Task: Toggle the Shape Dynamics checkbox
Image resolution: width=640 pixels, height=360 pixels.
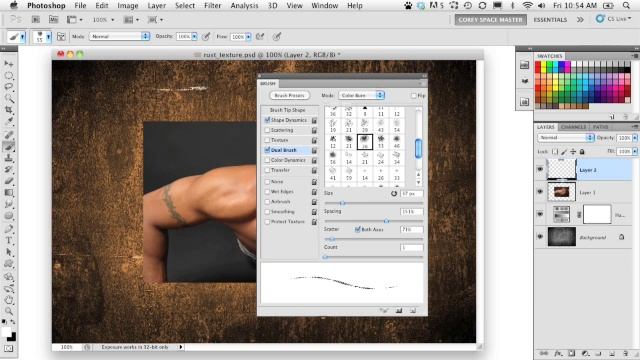Action: click(x=267, y=120)
